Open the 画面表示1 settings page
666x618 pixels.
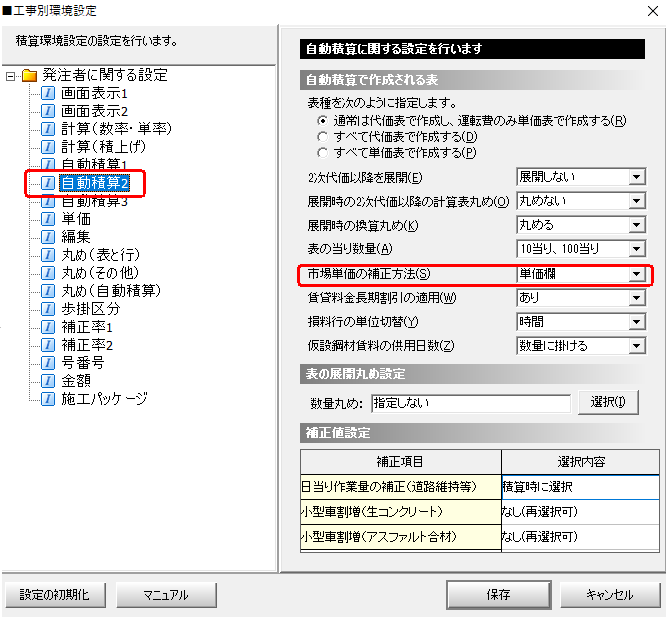(94, 93)
